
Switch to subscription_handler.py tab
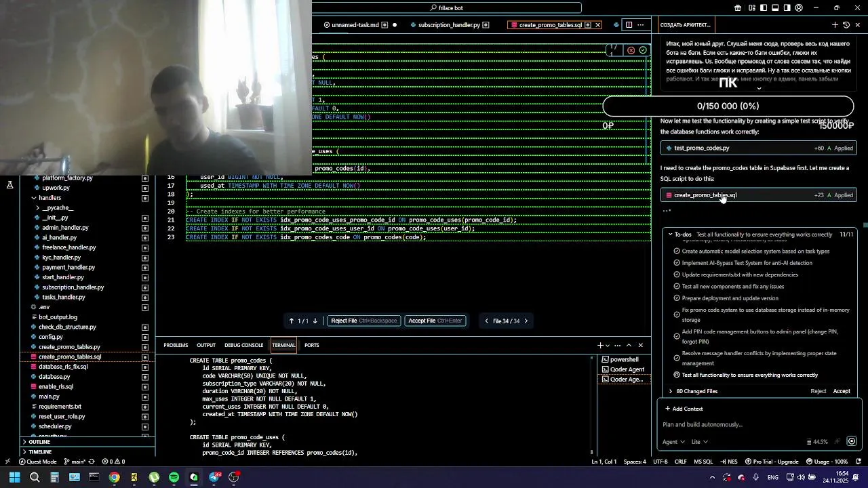[x=449, y=25]
